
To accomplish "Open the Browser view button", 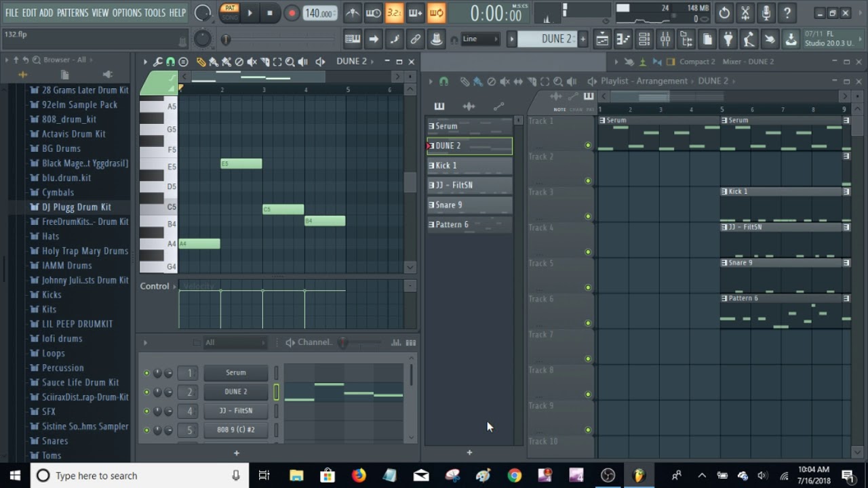I will [686, 39].
